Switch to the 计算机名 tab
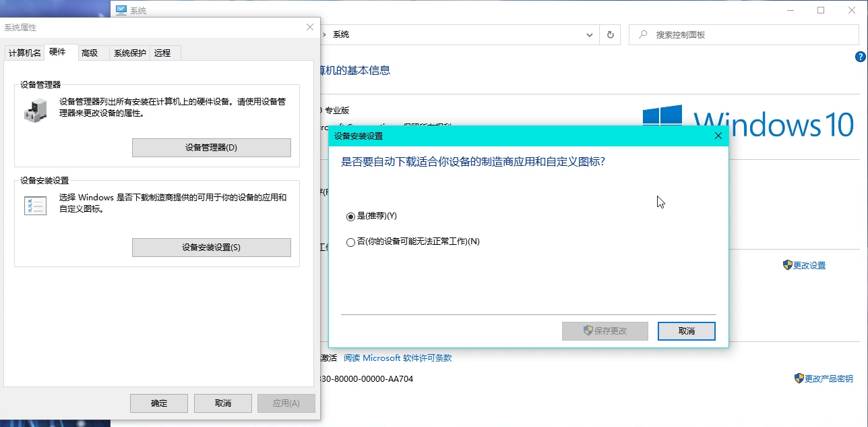This screenshot has height=427, width=868. coord(25,53)
